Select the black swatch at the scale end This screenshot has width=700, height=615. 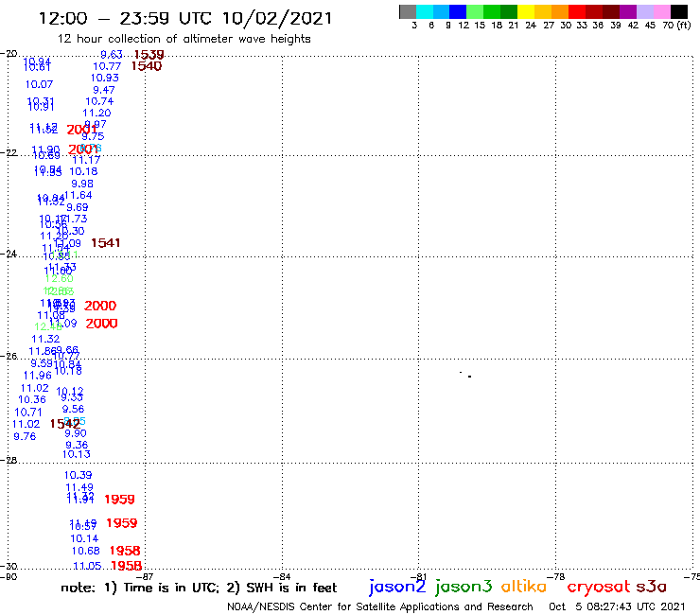(x=679, y=11)
